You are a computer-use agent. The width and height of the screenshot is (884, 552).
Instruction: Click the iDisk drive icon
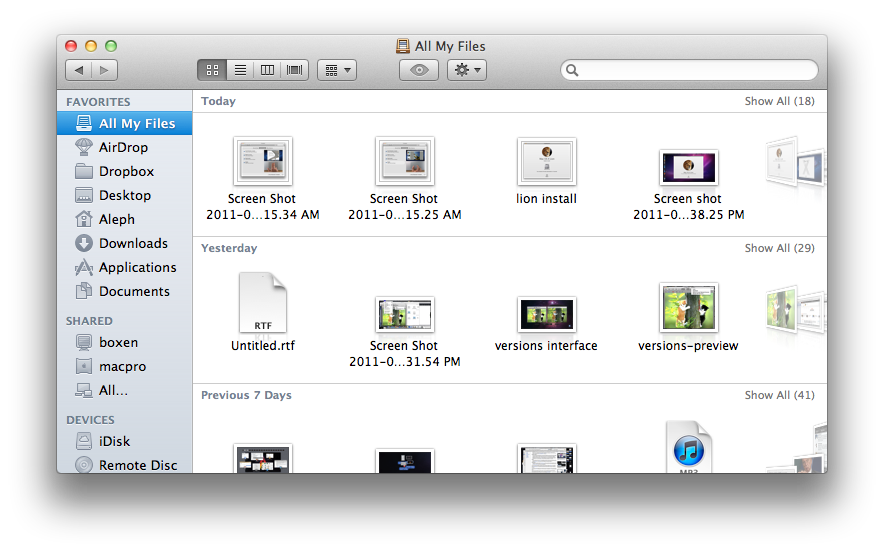pos(84,441)
